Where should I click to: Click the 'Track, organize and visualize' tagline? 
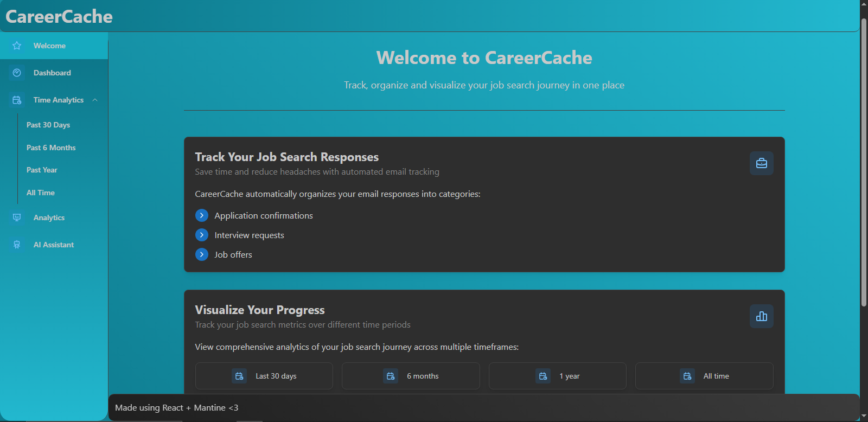[x=484, y=85]
